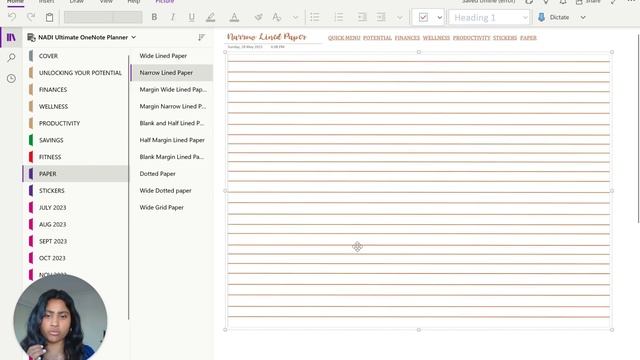Open the Wide Lined Paper page
Screen dimensions: 640x360
click(x=172, y=56)
